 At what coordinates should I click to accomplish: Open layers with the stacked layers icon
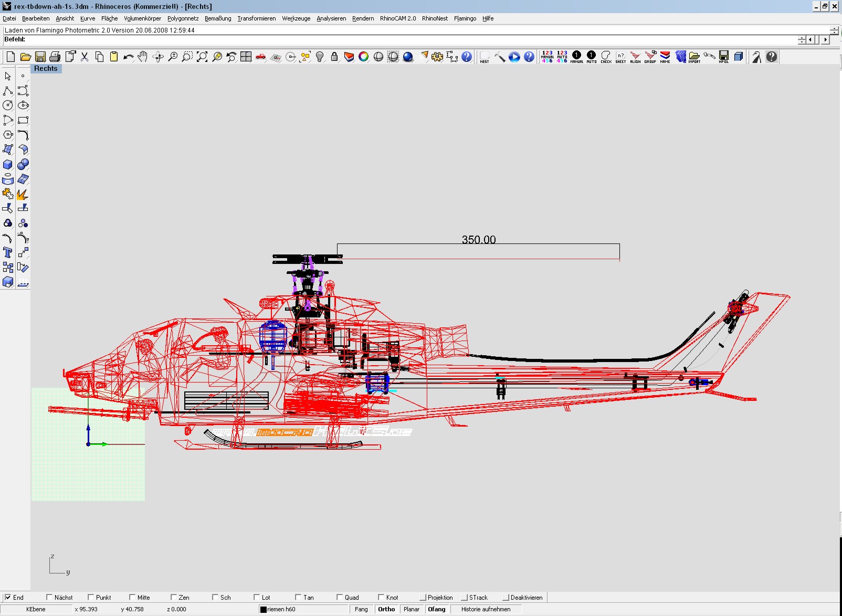[x=349, y=57]
